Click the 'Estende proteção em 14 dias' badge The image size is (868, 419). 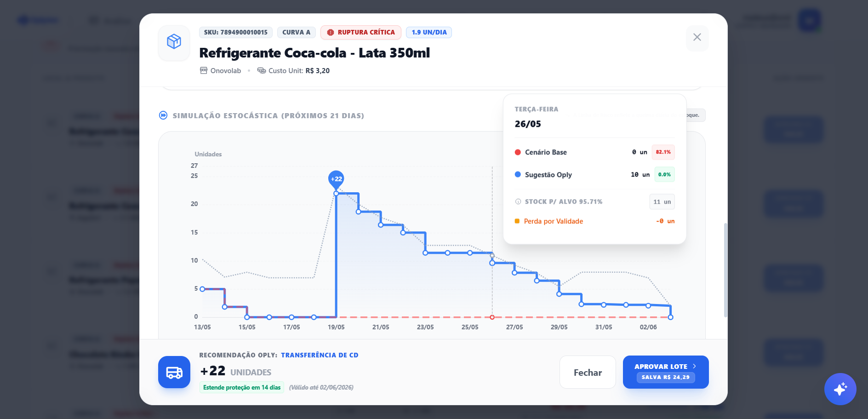coord(242,387)
